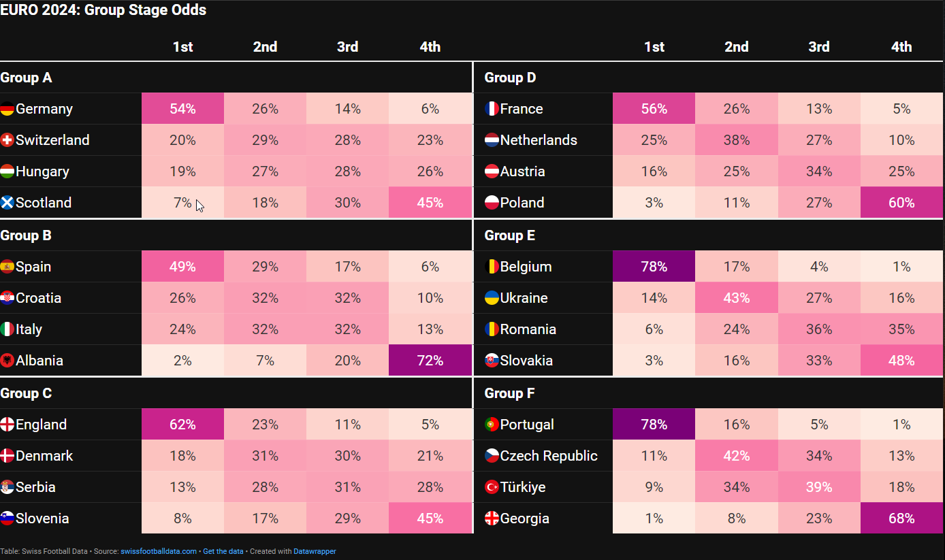Click the Scotland flag icon
Screen dimensions: 945x560
[x=7, y=203]
